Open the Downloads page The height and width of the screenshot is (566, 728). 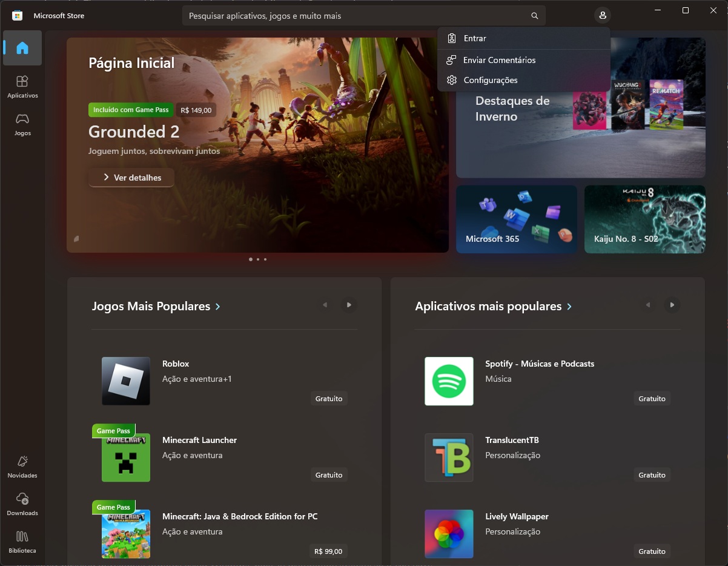click(22, 504)
